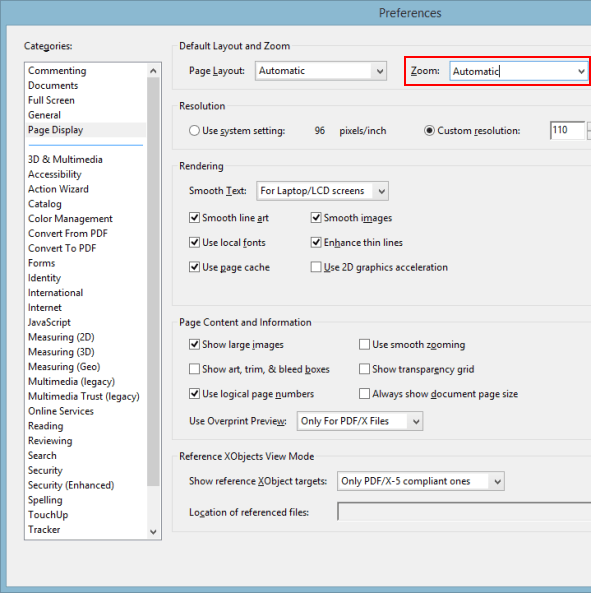Screen dimensions: 591x593
Task: Click the Custom resolution value field
Action: [x=567, y=130]
